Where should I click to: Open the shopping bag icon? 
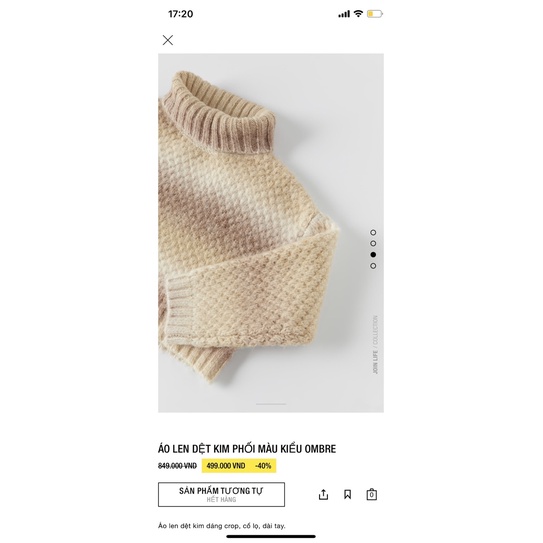(x=372, y=494)
